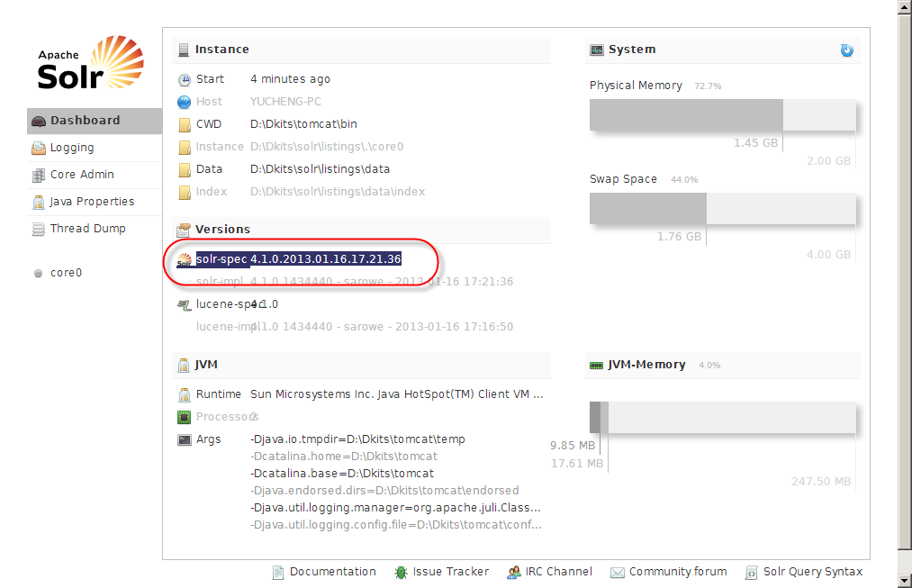Click the JVM-Memory usage bar
912x588 pixels.
pyautogui.click(x=722, y=417)
